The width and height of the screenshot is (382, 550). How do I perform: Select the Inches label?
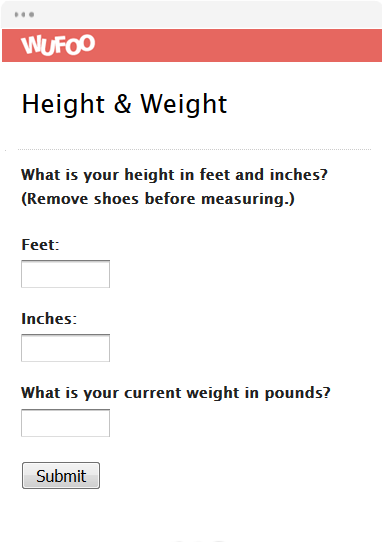coord(49,318)
